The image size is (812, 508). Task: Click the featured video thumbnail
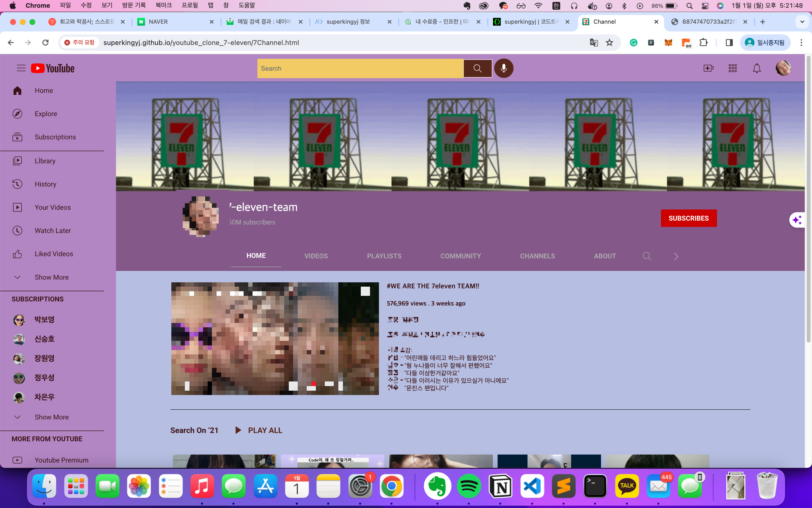pyautogui.click(x=275, y=339)
